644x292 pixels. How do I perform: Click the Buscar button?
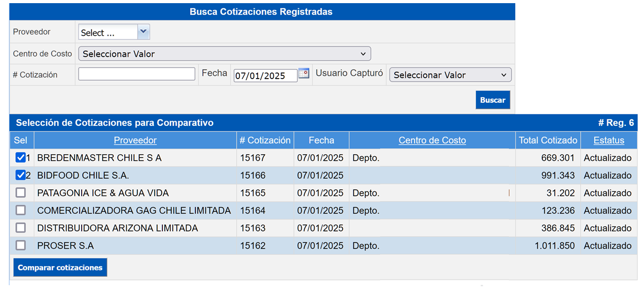point(493,100)
